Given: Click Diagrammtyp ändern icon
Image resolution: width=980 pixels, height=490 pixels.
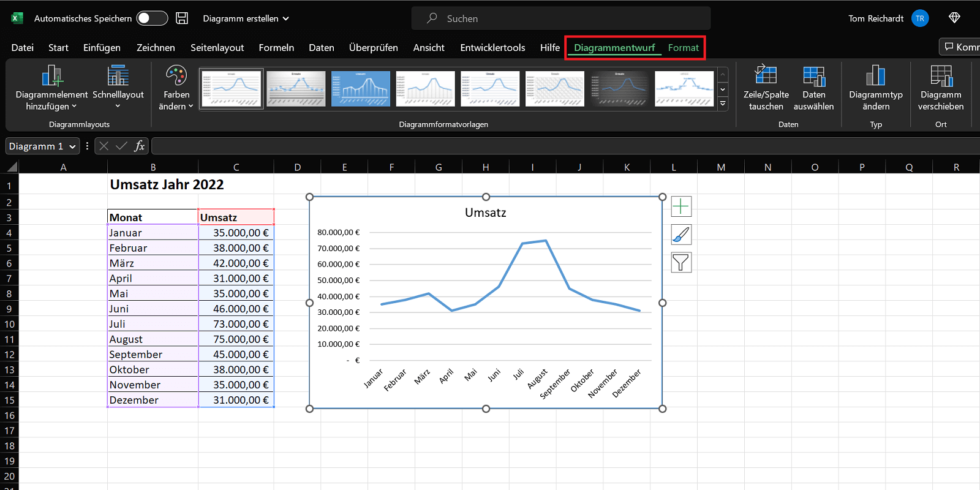Looking at the screenshot, I should 876,76.
